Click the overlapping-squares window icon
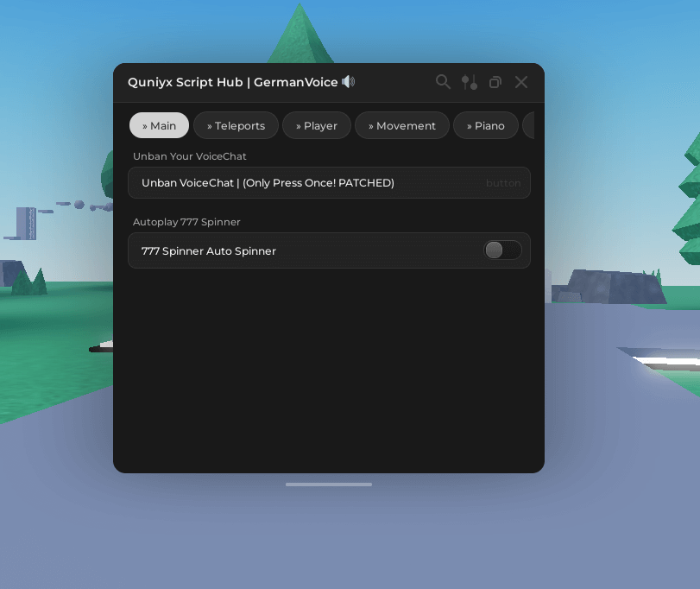The height and width of the screenshot is (589, 700). tap(495, 82)
